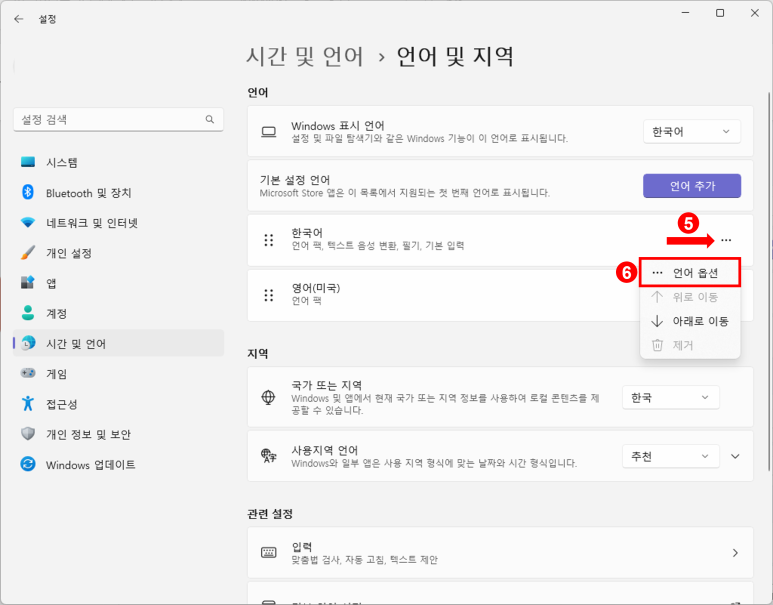Open 시스템 settings category
The width and height of the screenshot is (773, 605).
[118, 162]
